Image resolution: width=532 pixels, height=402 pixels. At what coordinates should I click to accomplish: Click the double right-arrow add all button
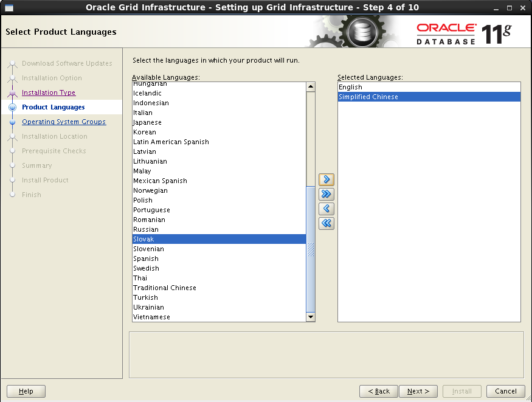tap(326, 194)
